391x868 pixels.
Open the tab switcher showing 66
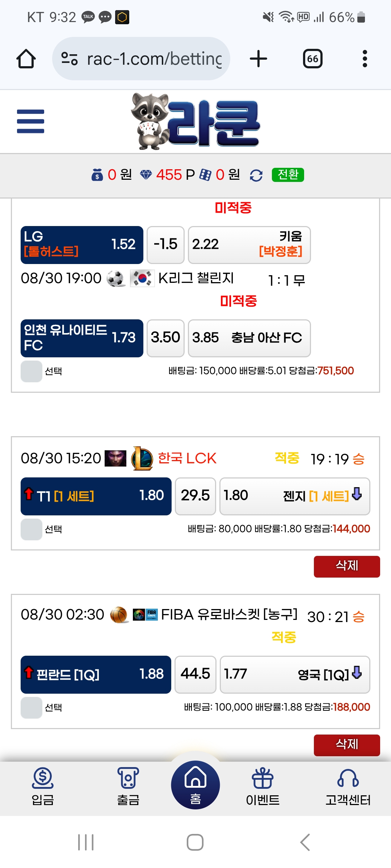click(x=312, y=59)
